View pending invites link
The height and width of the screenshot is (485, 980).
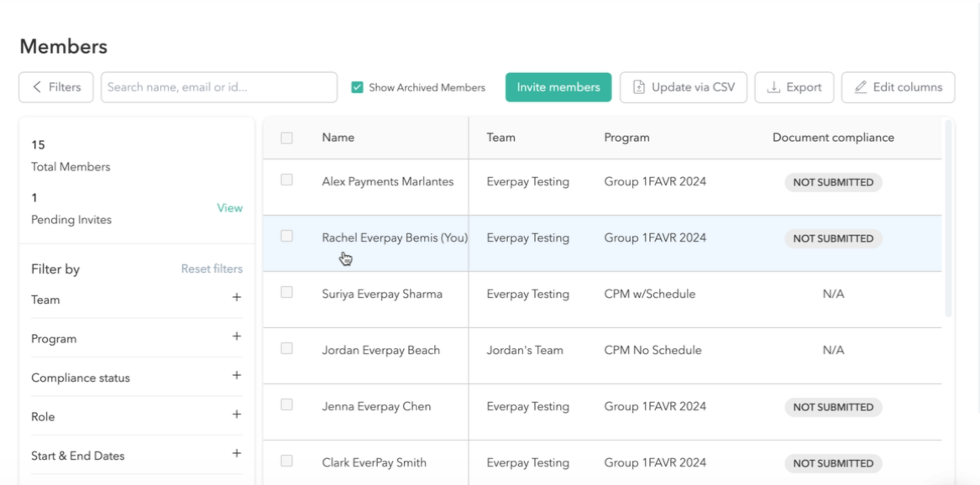(229, 208)
